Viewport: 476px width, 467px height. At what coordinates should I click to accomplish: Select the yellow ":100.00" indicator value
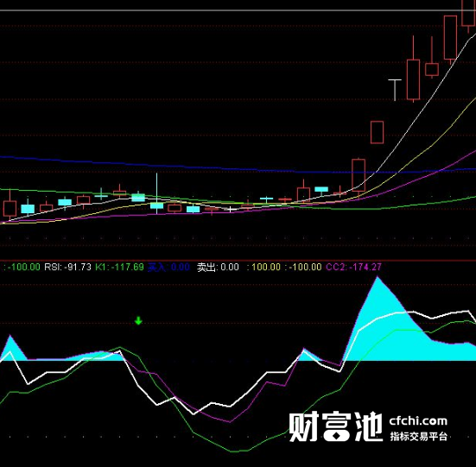pyautogui.click(x=263, y=267)
